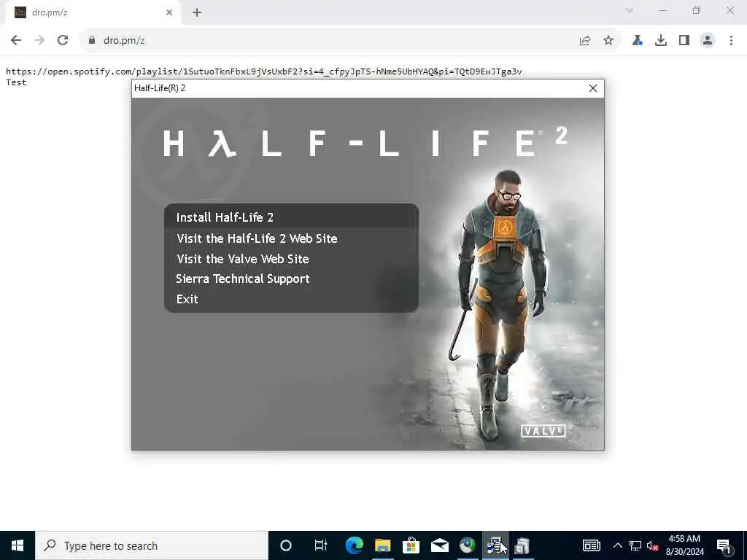View site info via the lock icon
747x560 pixels.
pos(91,41)
